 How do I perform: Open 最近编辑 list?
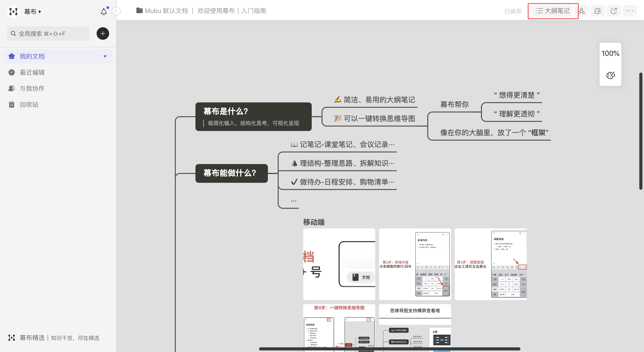(32, 72)
